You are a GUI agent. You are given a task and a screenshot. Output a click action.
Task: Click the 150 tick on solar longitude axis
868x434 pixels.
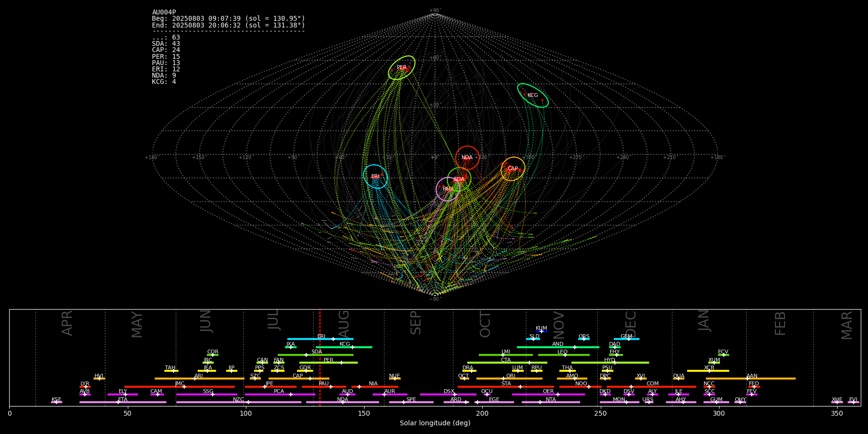364,413
